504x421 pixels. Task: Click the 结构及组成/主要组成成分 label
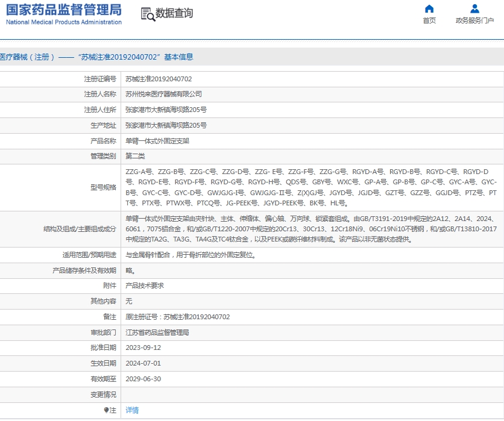(80, 229)
